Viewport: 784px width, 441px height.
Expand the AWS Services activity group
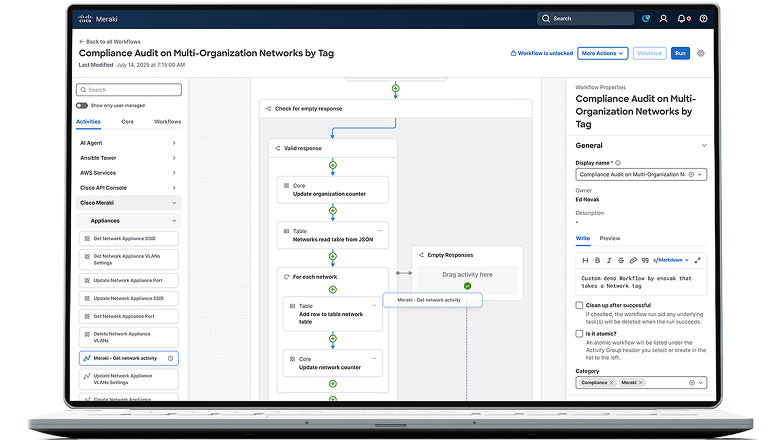point(174,173)
